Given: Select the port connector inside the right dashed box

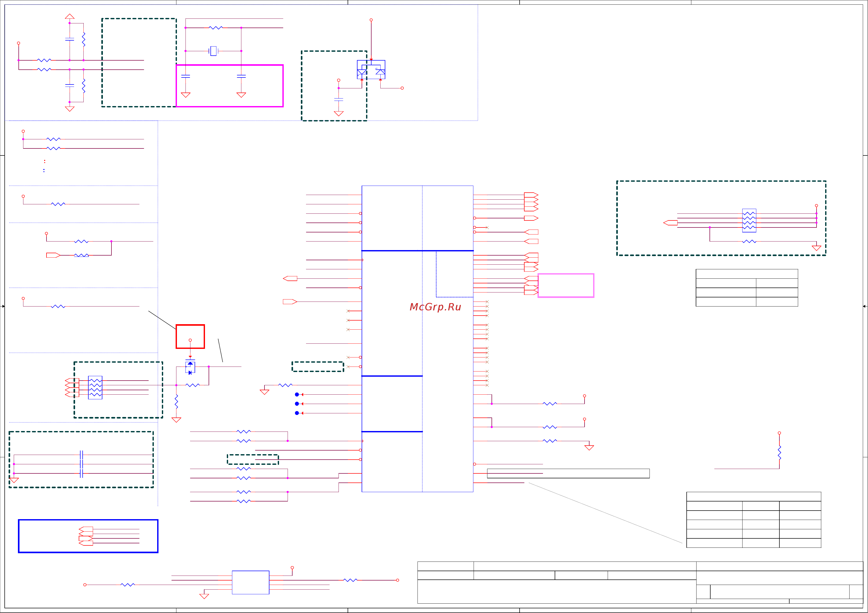Looking at the screenshot, I should tap(670, 223).
